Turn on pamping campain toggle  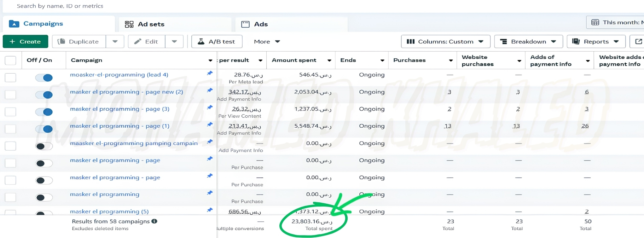[44, 146]
